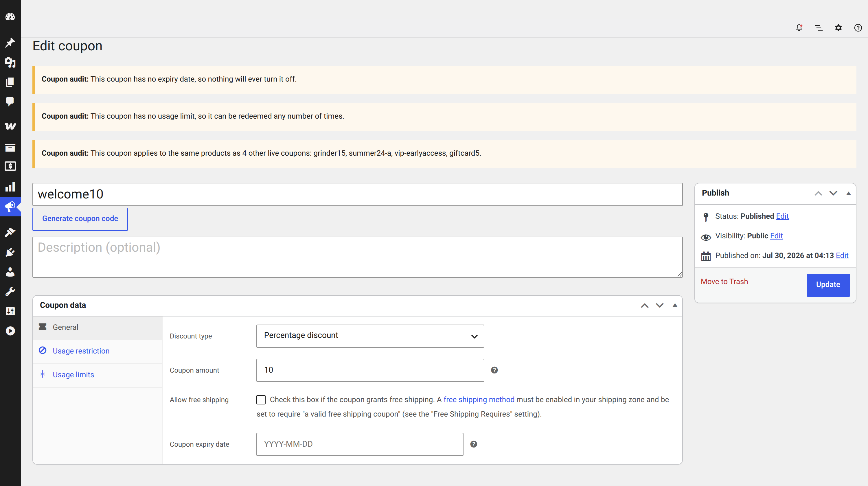The height and width of the screenshot is (486, 868).
Task: Click the Coupon expiry date help icon
Action: pyautogui.click(x=473, y=444)
